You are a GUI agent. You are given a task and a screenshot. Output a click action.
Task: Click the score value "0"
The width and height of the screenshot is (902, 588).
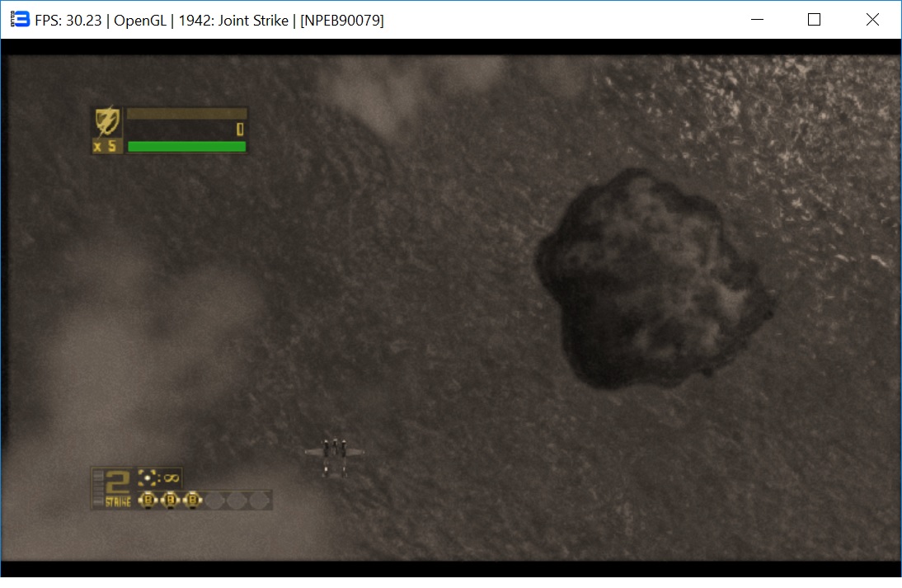pos(240,129)
